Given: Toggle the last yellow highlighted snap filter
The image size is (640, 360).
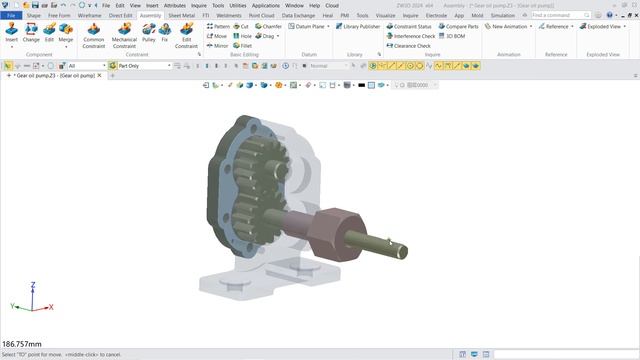Looking at the screenshot, I should [x=476, y=66].
